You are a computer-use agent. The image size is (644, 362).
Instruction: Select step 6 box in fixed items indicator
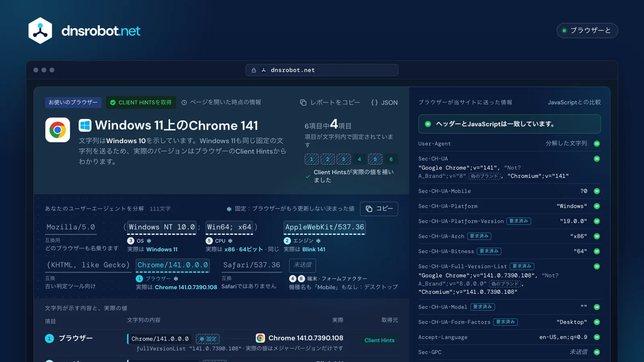(391, 159)
